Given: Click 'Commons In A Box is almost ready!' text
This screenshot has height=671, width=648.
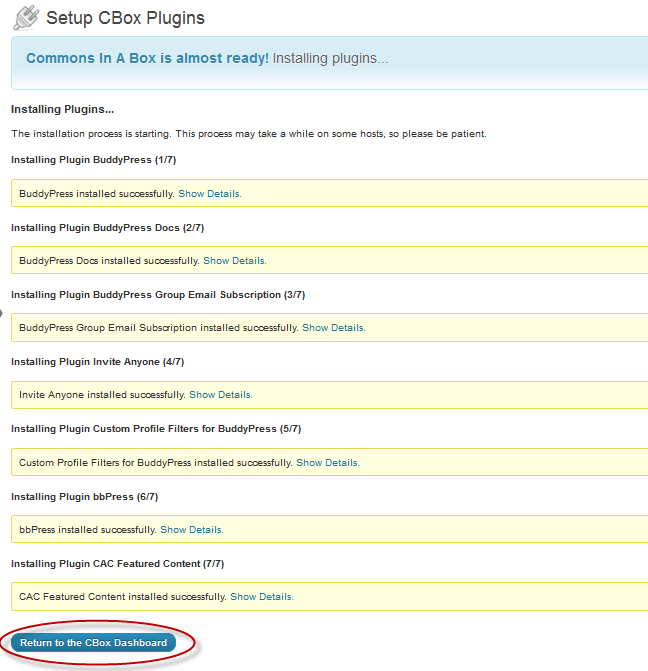Looking at the screenshot, I should click(147, 58).
